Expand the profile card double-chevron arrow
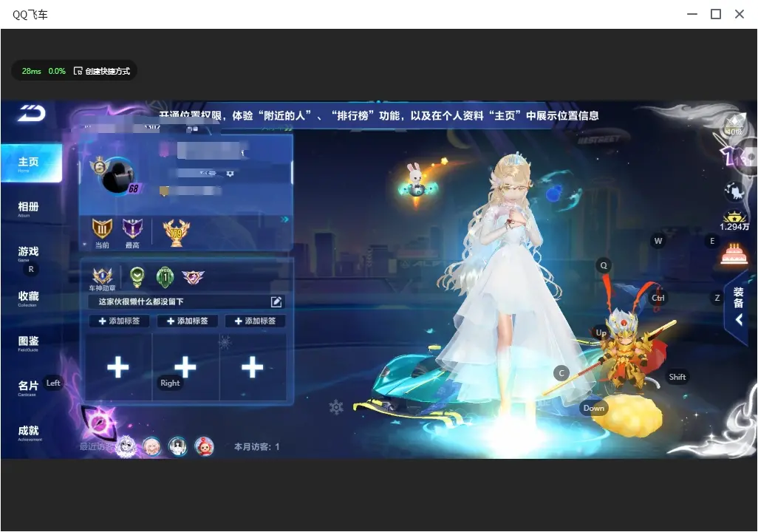This screenshot has height=532, width=758. [x=284, y=219]
